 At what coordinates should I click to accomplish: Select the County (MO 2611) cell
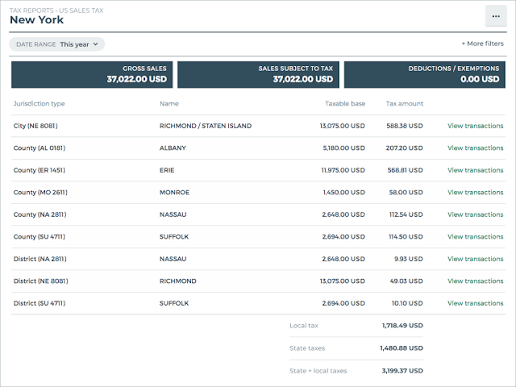point(40,192)
